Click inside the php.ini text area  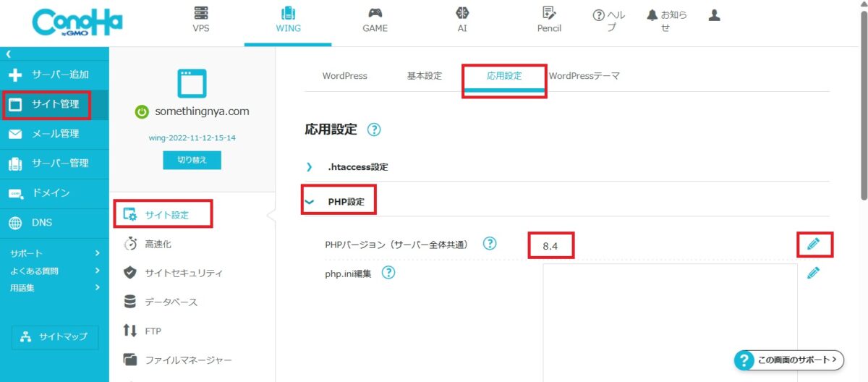670,318
